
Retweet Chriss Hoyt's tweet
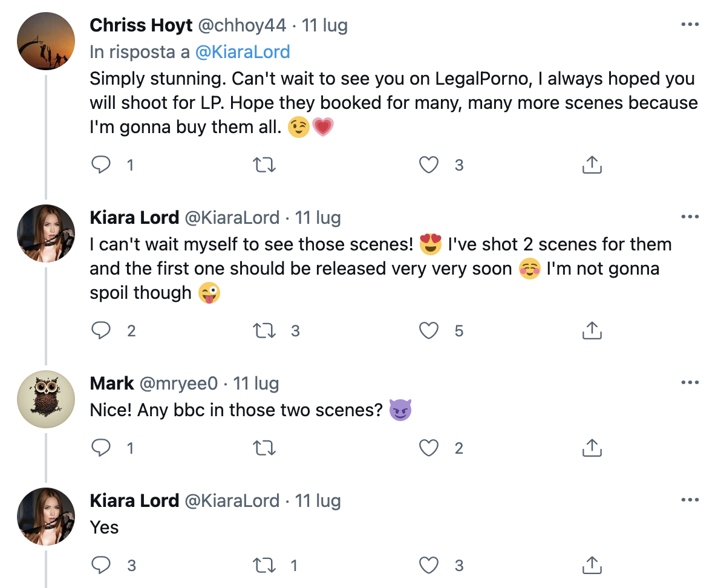pyautogui.click(x=264, y=165)
